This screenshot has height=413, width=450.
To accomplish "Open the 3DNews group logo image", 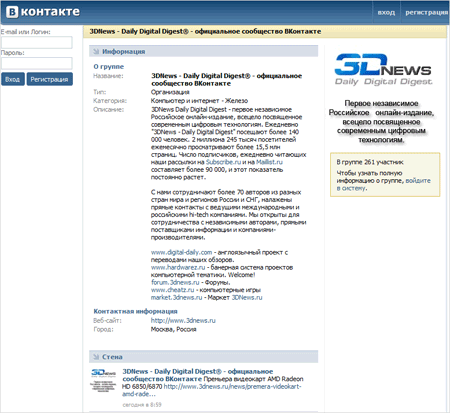I will click(383, 69).
